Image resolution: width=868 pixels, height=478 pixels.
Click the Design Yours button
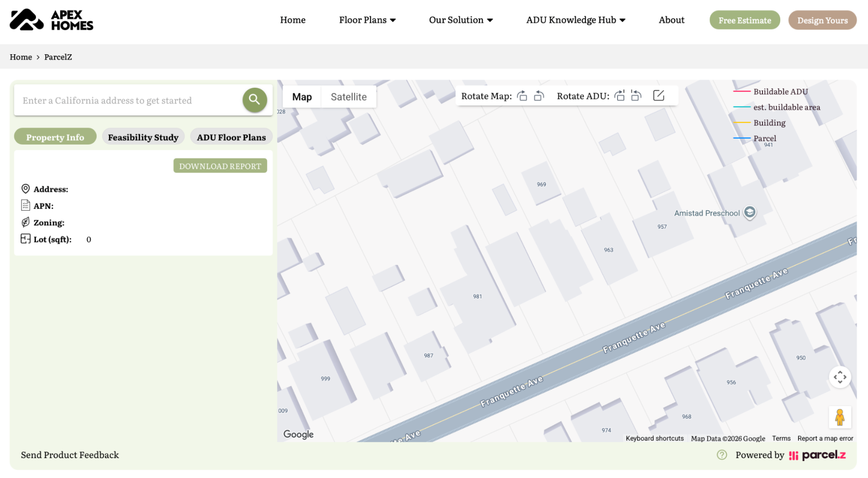(x=822, y=20)
